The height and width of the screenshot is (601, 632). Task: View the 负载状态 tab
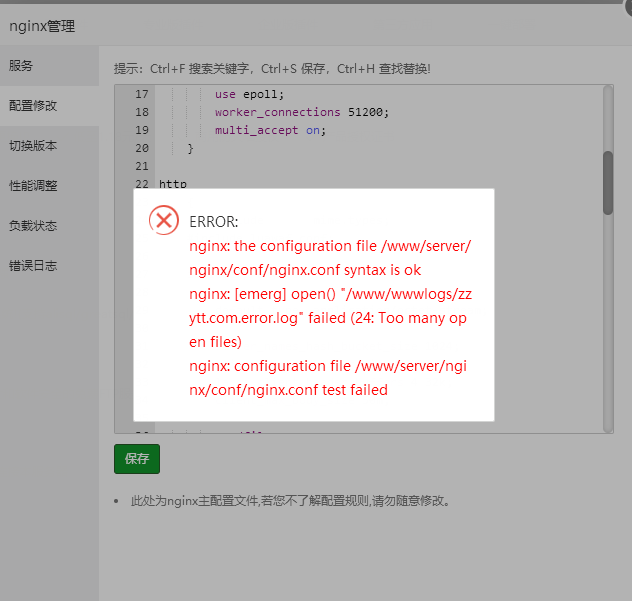coord(49,225)
